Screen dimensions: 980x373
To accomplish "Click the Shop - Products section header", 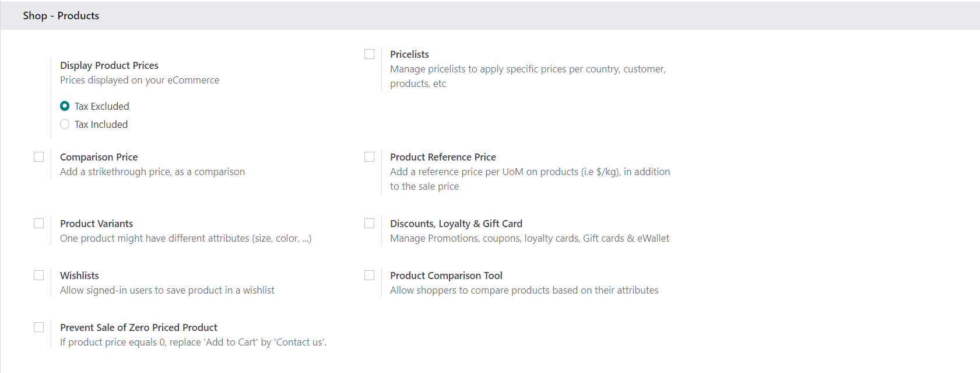I will (61, 16).
